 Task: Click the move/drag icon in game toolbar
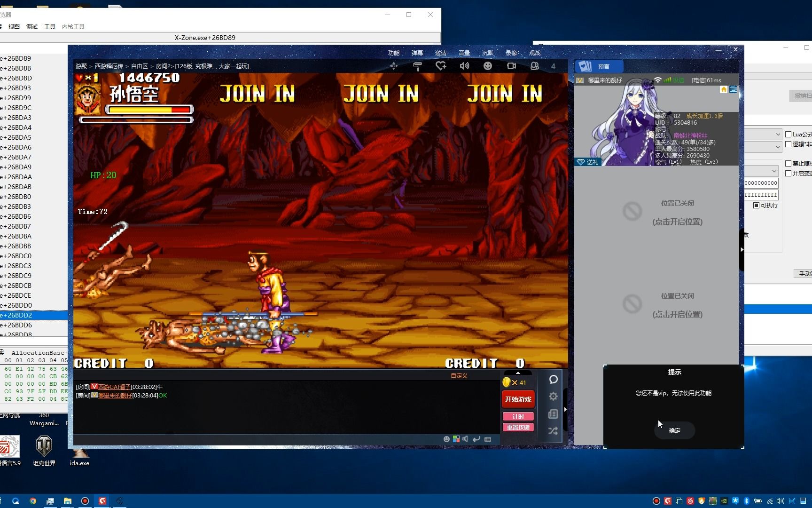pyautogui.click(x=394, y=66)
